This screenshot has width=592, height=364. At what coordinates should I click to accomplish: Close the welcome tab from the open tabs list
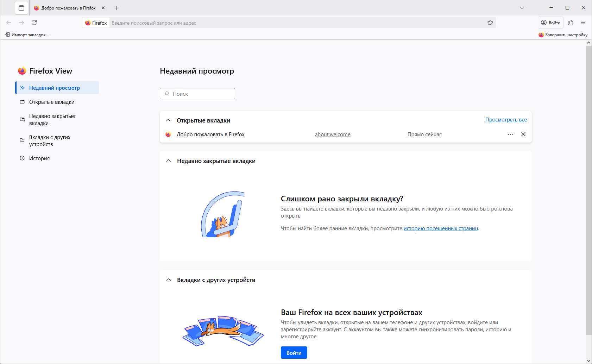pos(523,134)
